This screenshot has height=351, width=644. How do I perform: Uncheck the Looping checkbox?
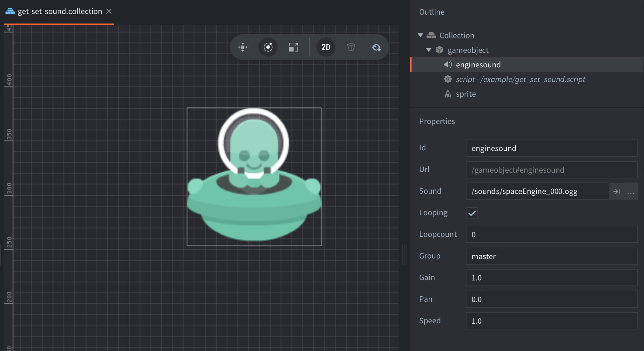(x=472, y=213)
